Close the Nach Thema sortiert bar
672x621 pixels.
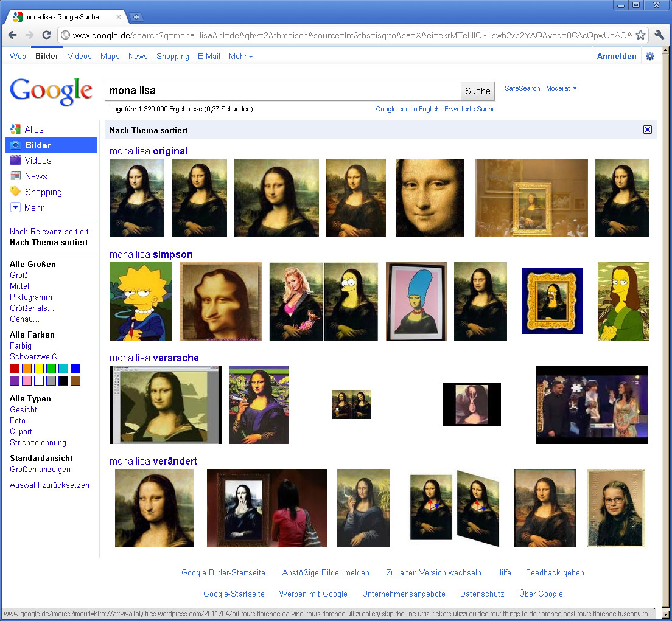tap(648, 130)
